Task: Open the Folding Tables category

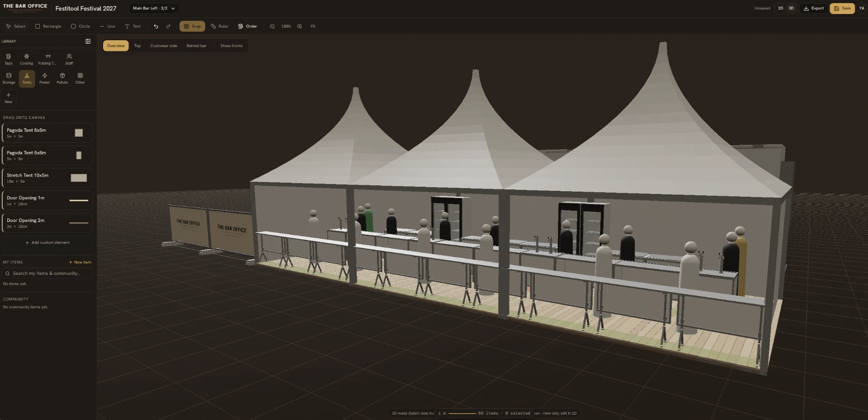Action: [47, 59]
